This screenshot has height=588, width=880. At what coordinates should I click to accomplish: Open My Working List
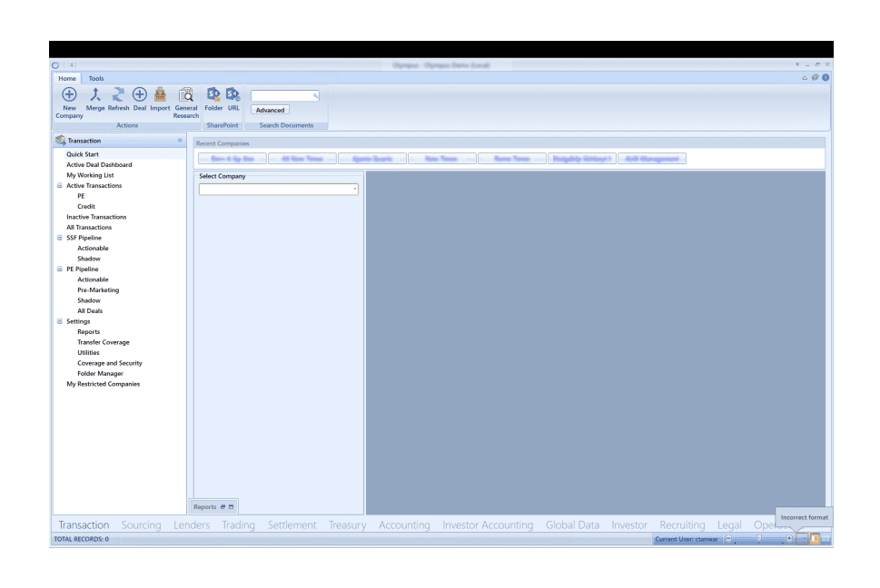tap(90, 175)
